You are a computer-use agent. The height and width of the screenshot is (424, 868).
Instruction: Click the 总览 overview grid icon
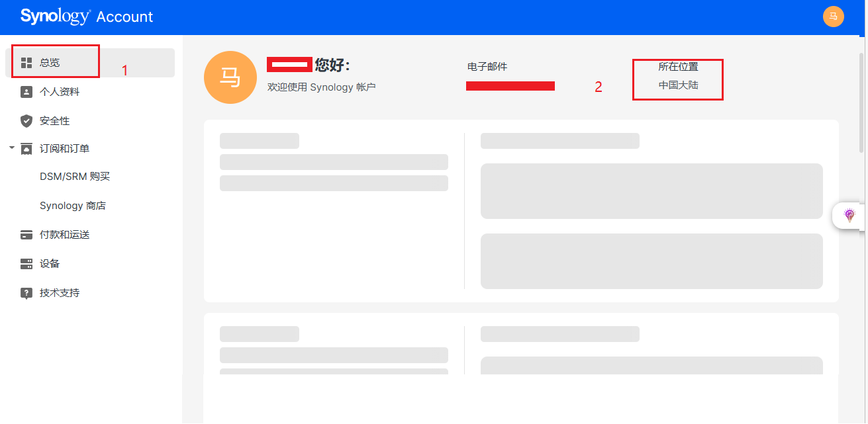pos(26,63)
